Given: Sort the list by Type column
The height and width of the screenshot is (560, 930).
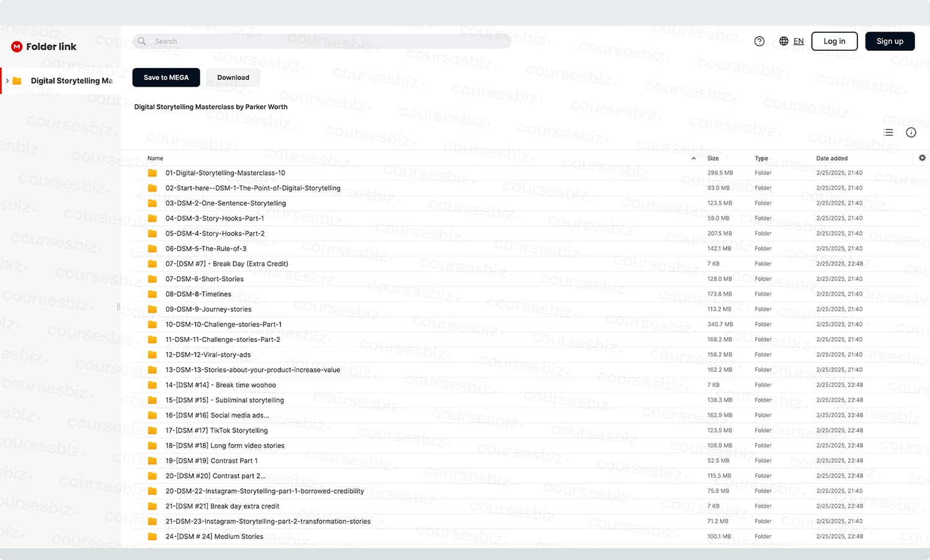Looking at the screenshot, I should click(x=761, y=158).
